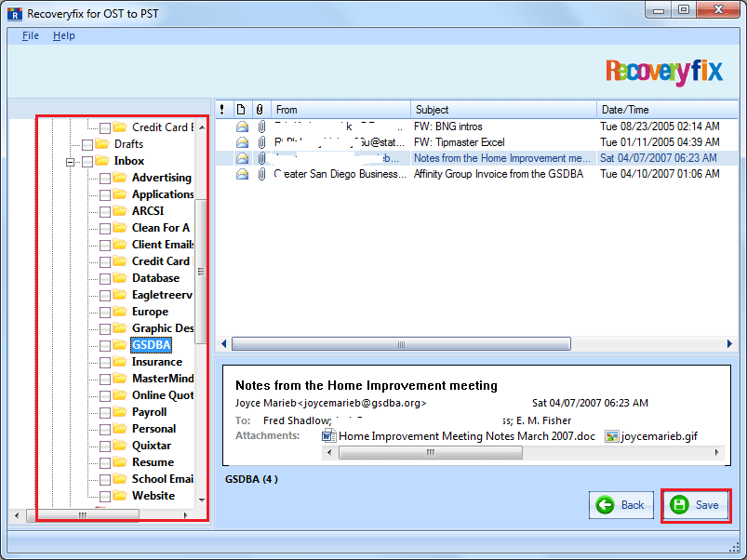
Task: Select the GSDBA folder label
Action: pyautogui.click(x=151, y=345)
